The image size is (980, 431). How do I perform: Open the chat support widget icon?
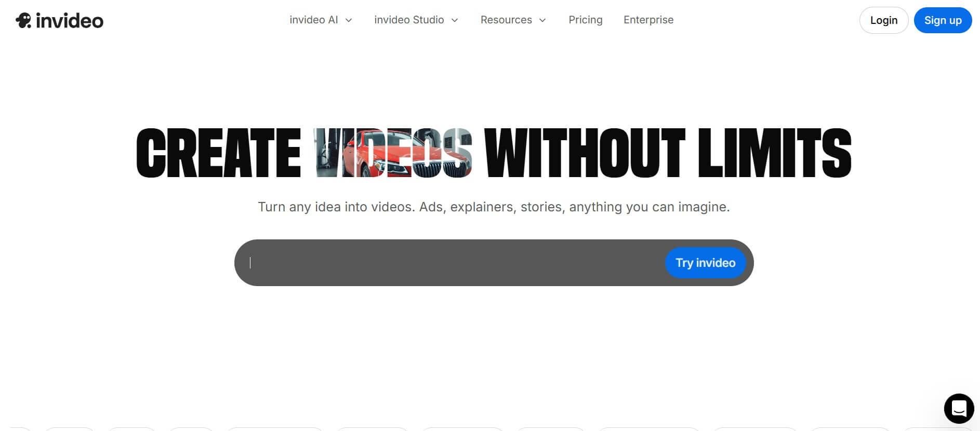[959, 409]
